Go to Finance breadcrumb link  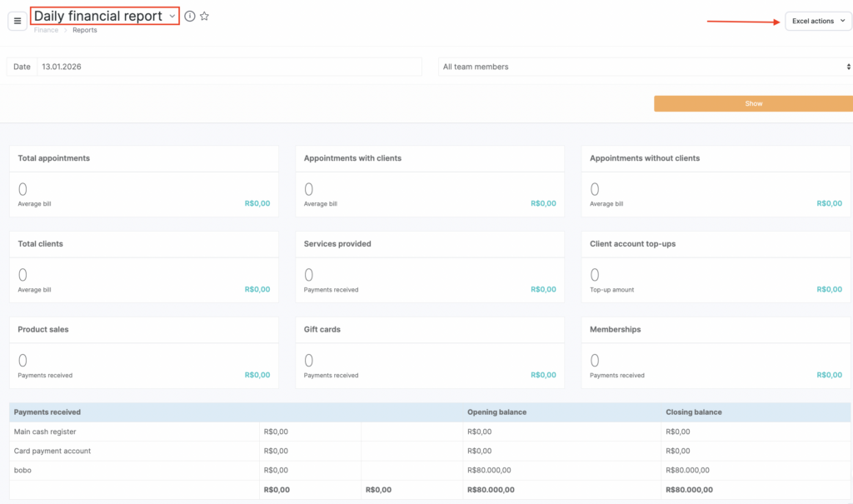pos(46,30)
